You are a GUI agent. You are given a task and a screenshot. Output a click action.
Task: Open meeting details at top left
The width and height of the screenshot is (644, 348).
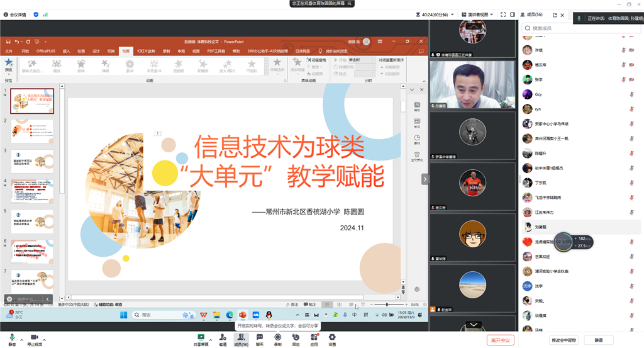pyautogui.click(x=15, y=14)
